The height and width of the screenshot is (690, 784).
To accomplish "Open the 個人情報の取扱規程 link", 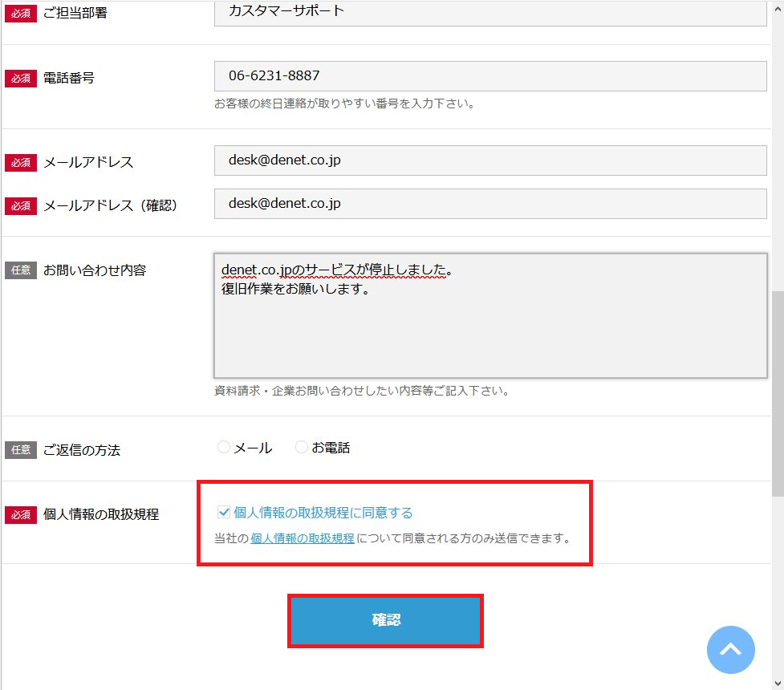I will pos(302,538).
